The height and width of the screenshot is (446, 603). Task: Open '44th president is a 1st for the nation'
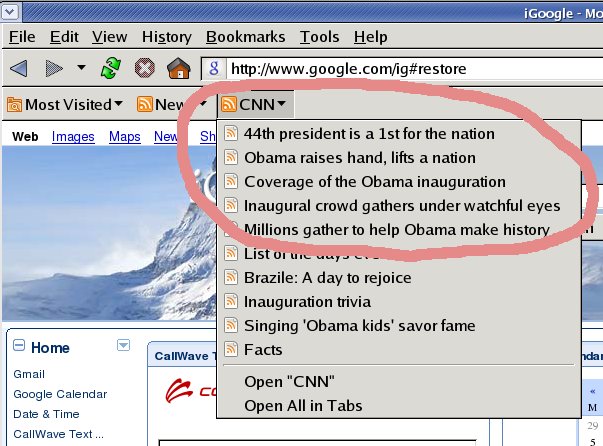click(x=399, y=134)
